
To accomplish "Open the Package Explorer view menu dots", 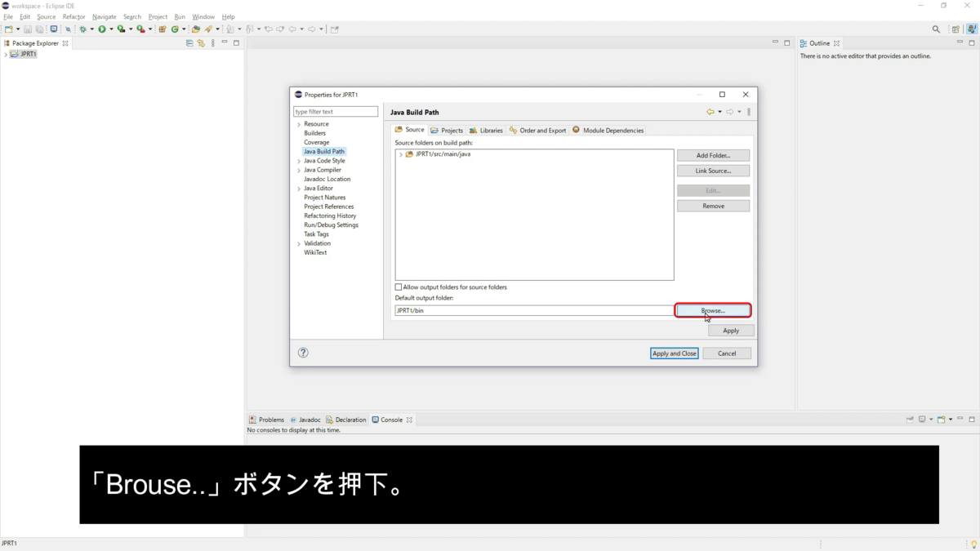I will pos(213,42).
